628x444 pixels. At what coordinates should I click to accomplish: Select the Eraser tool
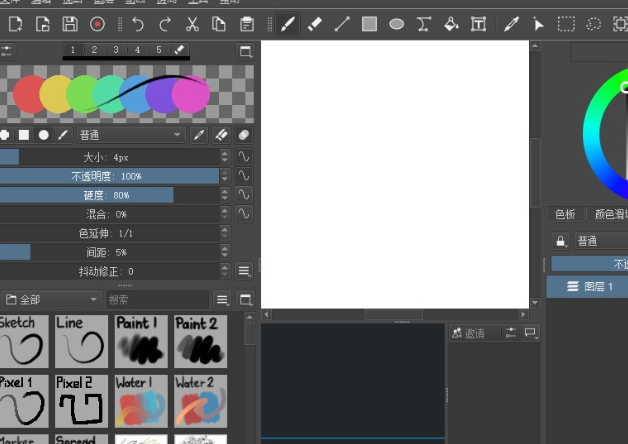pos(315,24)
